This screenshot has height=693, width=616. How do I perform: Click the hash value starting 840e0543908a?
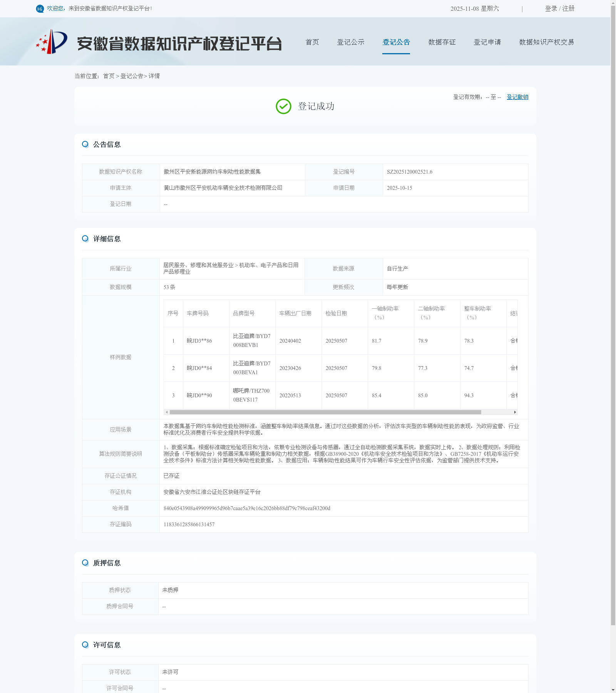point(247,509)
